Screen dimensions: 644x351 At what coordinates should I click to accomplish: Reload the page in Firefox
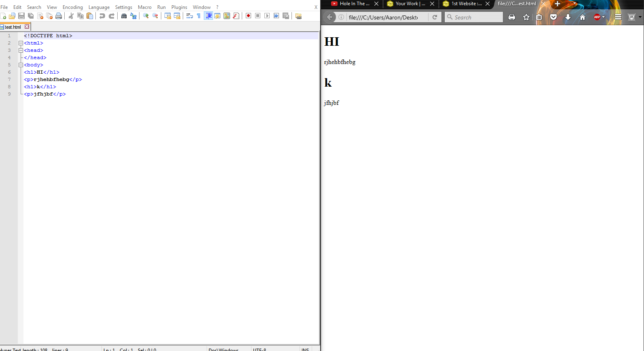tap(435, 17)
